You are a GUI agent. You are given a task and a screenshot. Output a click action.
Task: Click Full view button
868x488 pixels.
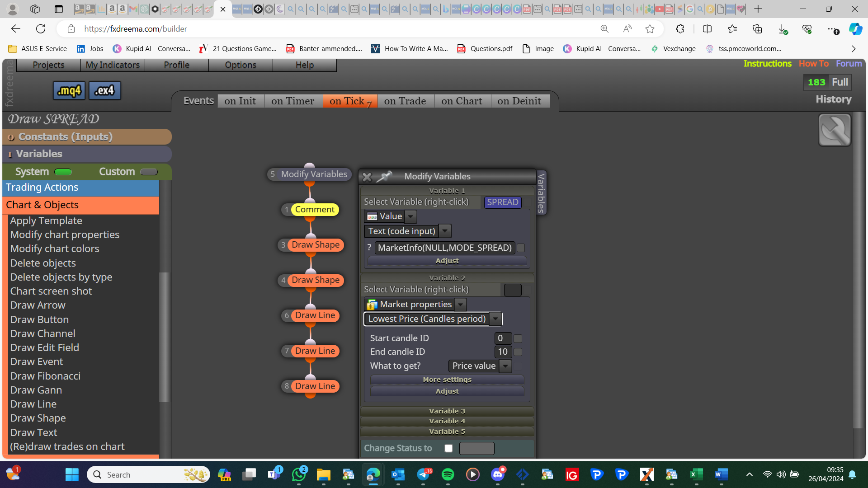click(840, 82)
